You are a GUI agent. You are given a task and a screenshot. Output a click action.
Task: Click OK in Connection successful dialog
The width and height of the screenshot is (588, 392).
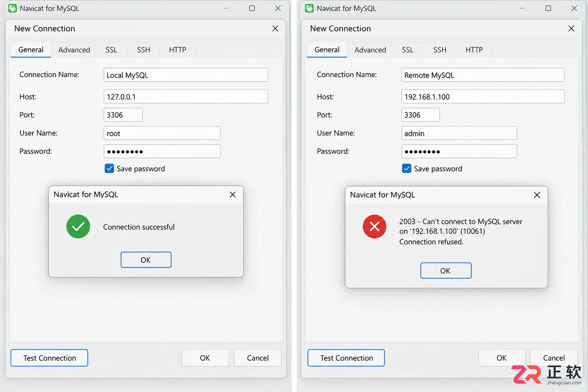(146, 260)
